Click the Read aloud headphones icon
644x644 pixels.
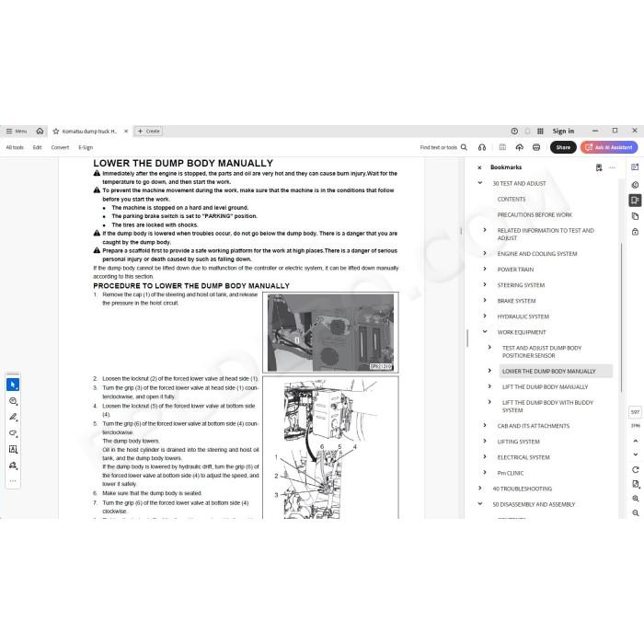tap(482, 147)
